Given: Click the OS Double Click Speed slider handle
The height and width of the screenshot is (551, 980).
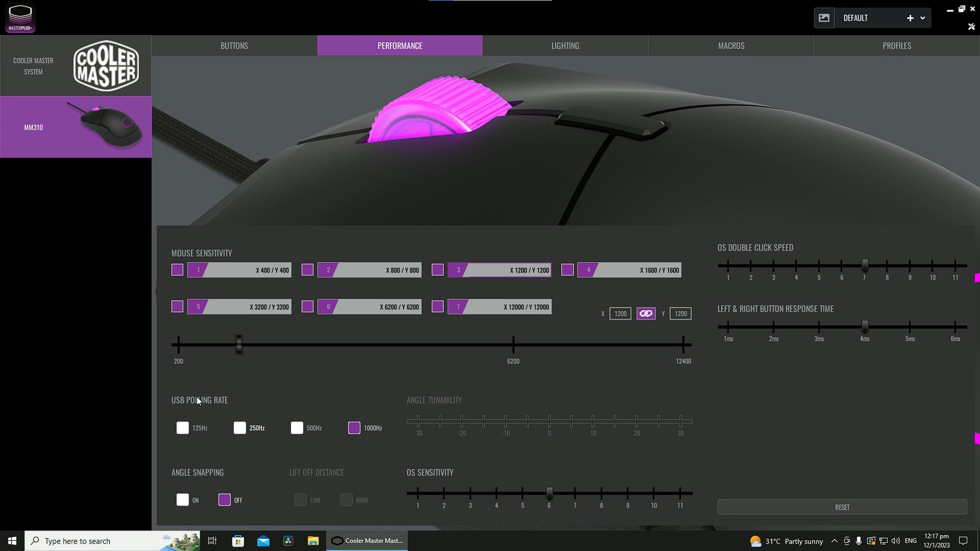Looking at the screenshot, I should coord(865,266).
